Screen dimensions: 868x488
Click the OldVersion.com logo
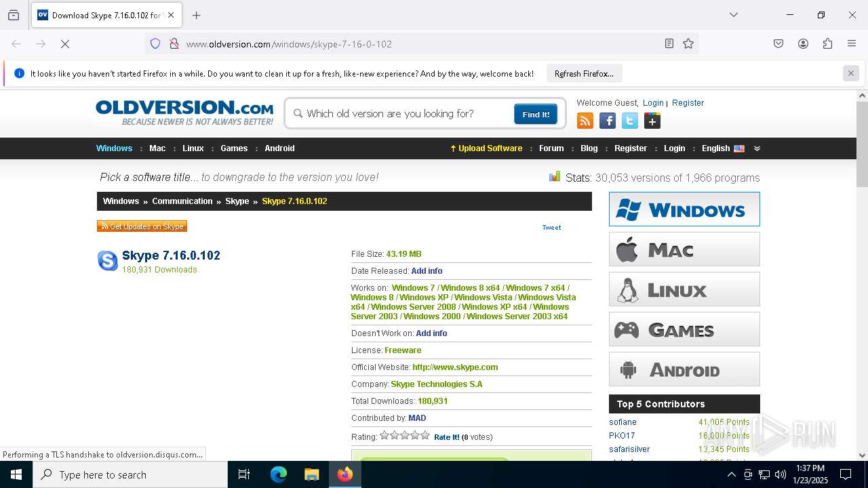184,113
